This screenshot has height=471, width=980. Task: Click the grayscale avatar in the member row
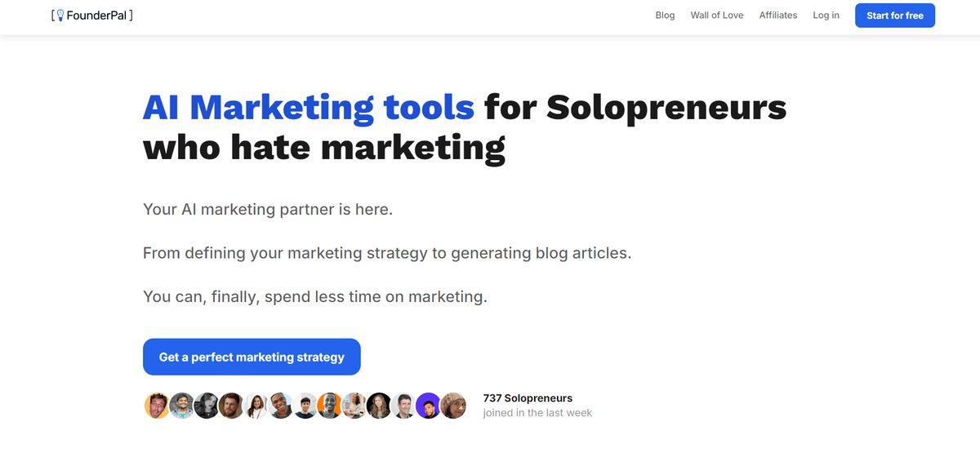[x=206, y=404]
